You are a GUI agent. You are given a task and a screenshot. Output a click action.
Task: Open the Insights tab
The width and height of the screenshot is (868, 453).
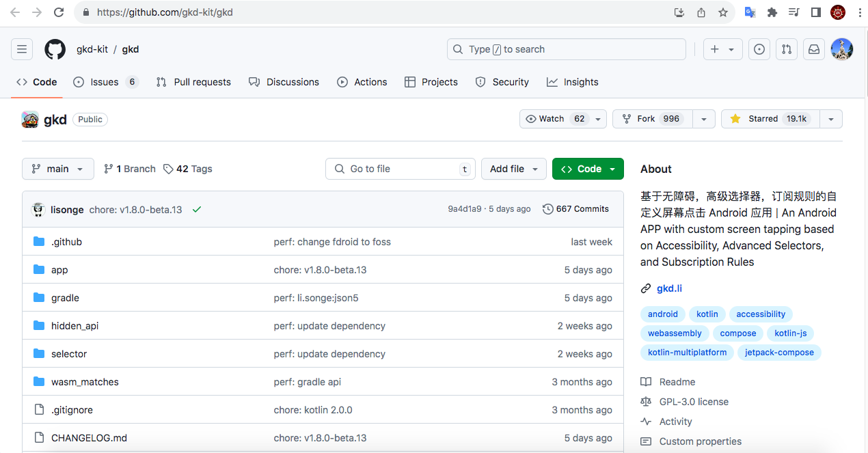(x=573, y=82)
